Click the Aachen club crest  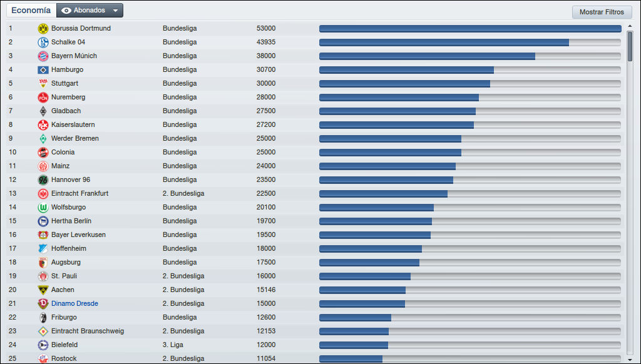coord(43,290)
